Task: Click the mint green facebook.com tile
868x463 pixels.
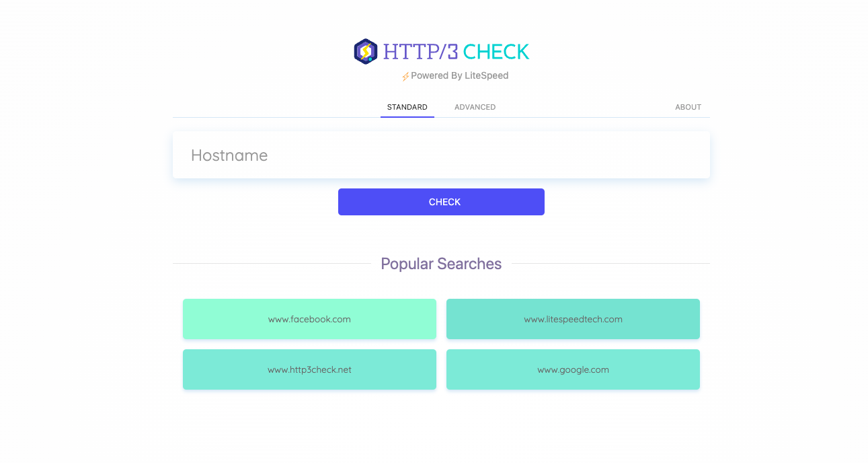Action: click(309, 319)
